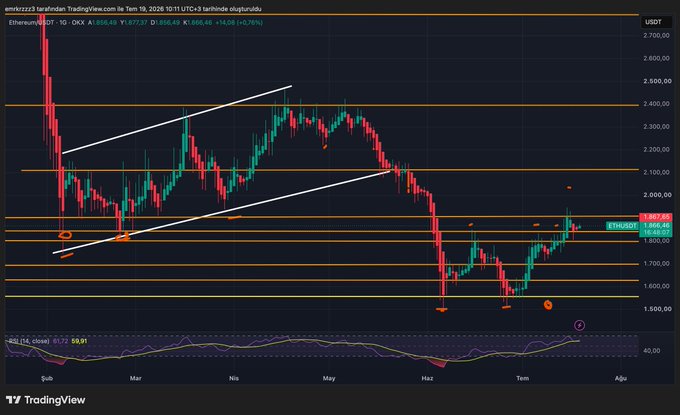This screenshot has height=415, width=680.
Task: Click the Haz label on the time axis
Action: 427,378
